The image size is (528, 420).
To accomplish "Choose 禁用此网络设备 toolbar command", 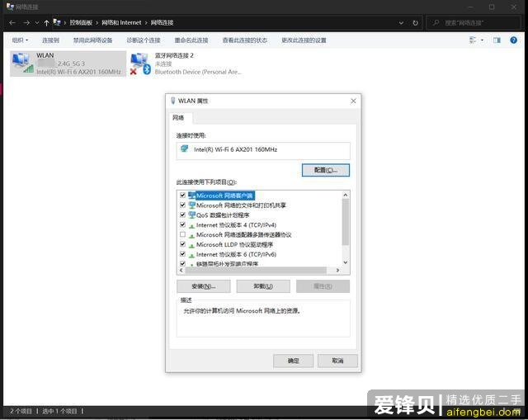I will (92, 40).
